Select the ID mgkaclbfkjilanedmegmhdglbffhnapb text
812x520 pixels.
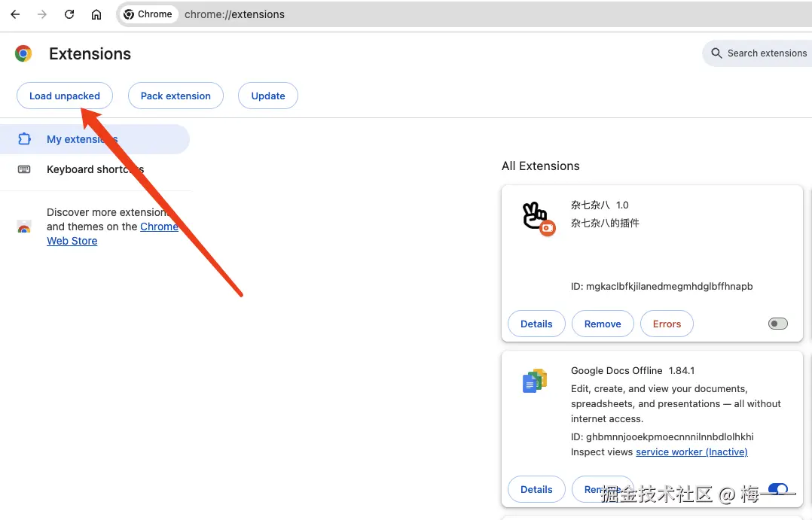(662, 286)
